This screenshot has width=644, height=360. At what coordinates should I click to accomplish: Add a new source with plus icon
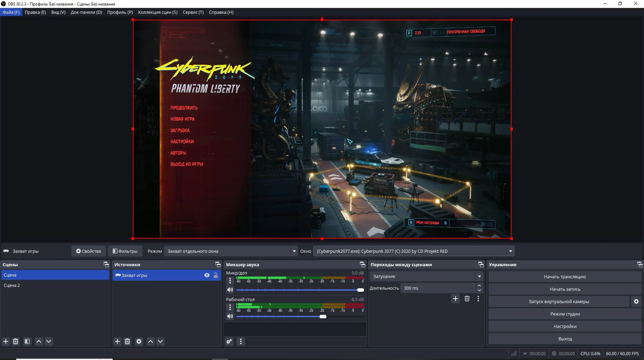click(x=117, y=341)
